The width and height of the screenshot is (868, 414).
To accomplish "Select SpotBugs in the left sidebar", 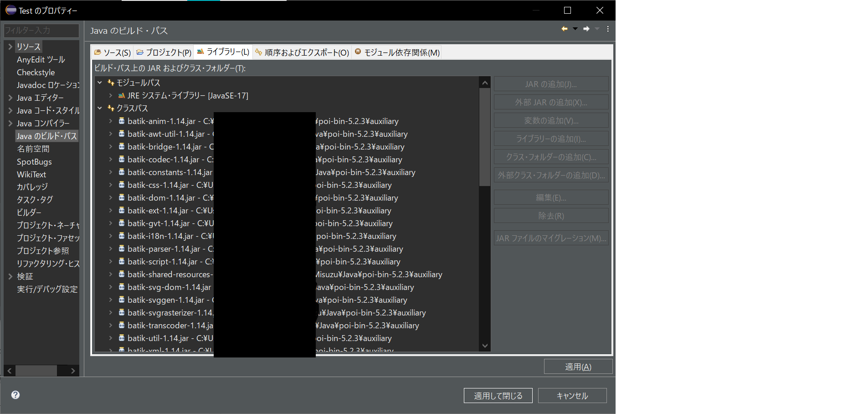I will point(34,161).
